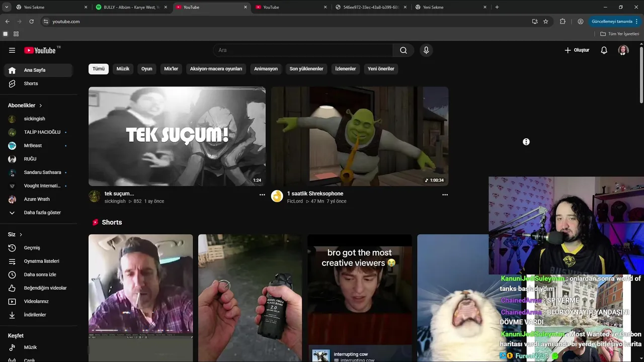Open Sandaru Sathsara channel subscription
Image resolution: width=644 pixels, height=362 pixels.
coord(38,172)
